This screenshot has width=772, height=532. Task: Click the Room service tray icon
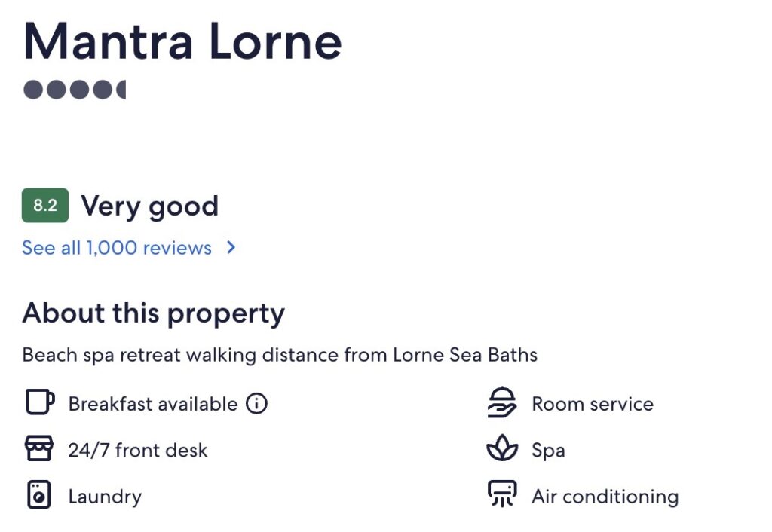[502, 403]
